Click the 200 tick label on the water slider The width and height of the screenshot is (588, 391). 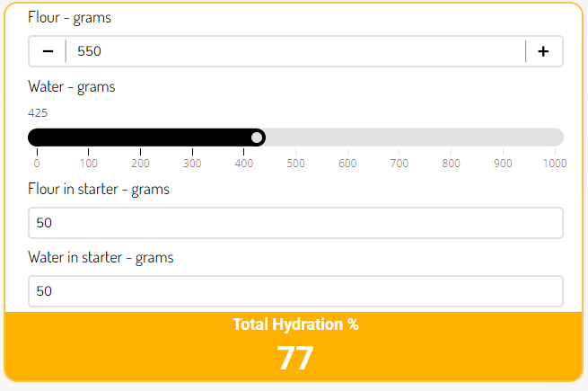140,164
